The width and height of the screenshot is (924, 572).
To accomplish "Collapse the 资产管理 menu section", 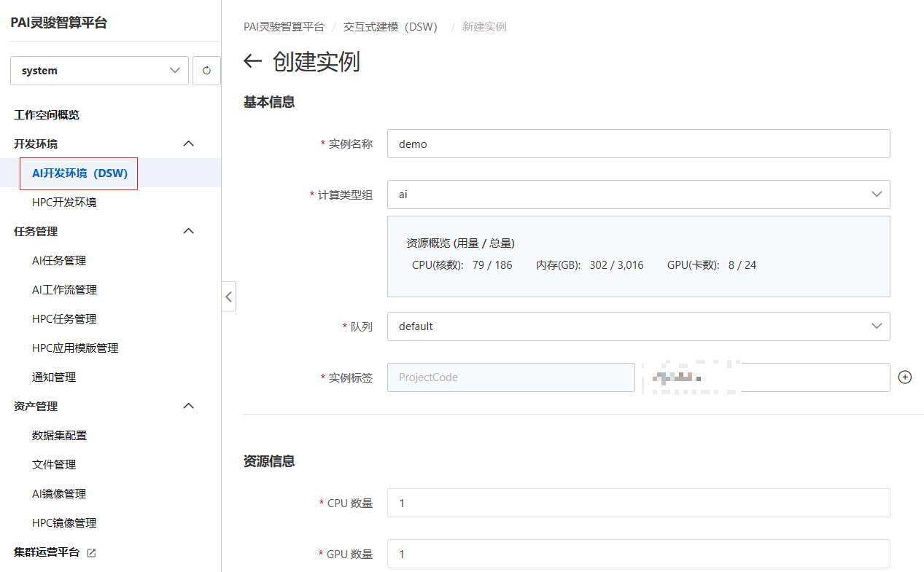I will coord(188,406).
